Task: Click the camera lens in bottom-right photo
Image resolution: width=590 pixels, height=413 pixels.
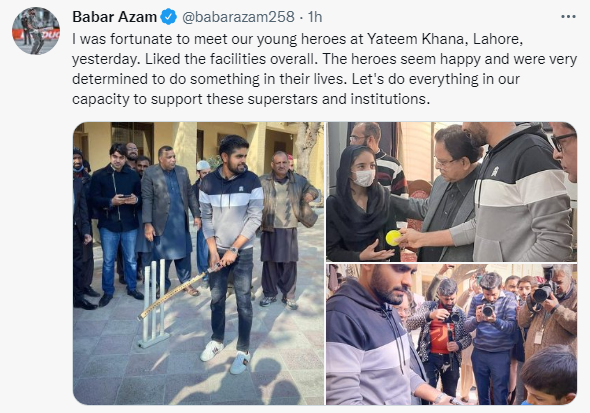Action: 542,294
